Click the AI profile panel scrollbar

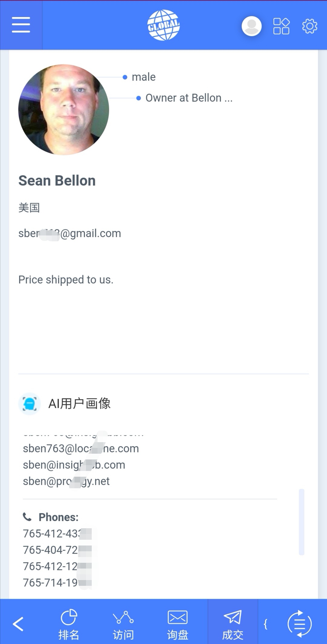(301, 521)
